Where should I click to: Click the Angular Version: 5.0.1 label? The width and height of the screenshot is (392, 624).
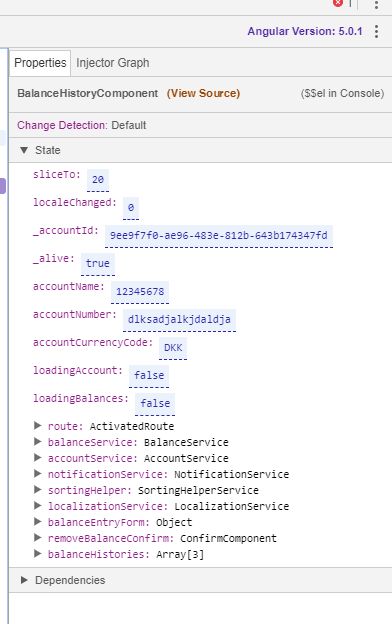(x=305, y=31)
